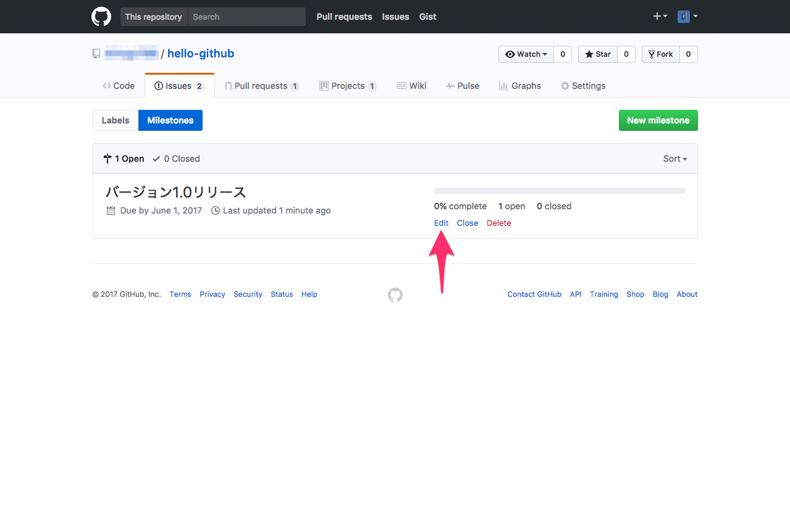Select the Graphs tab with the chart icon
The height and width of the screenshot is (532, 790).
click(x=519, y=86)
